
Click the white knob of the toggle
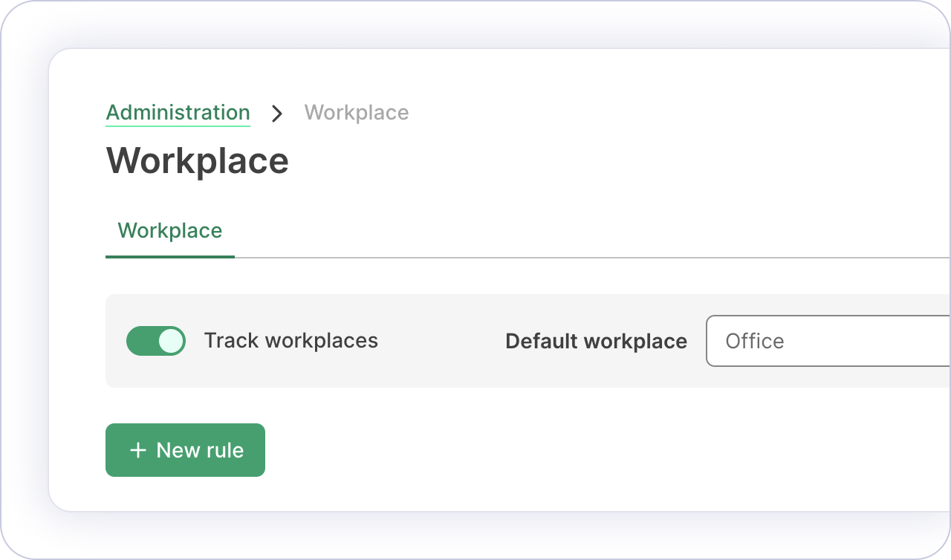(x=170, y=341)
